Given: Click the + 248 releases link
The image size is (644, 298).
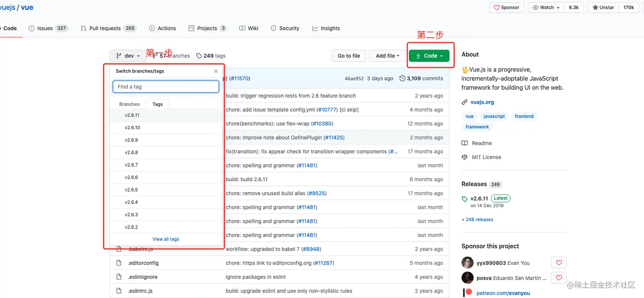Looking at the screenshot, I should click(x=477, y=220).
